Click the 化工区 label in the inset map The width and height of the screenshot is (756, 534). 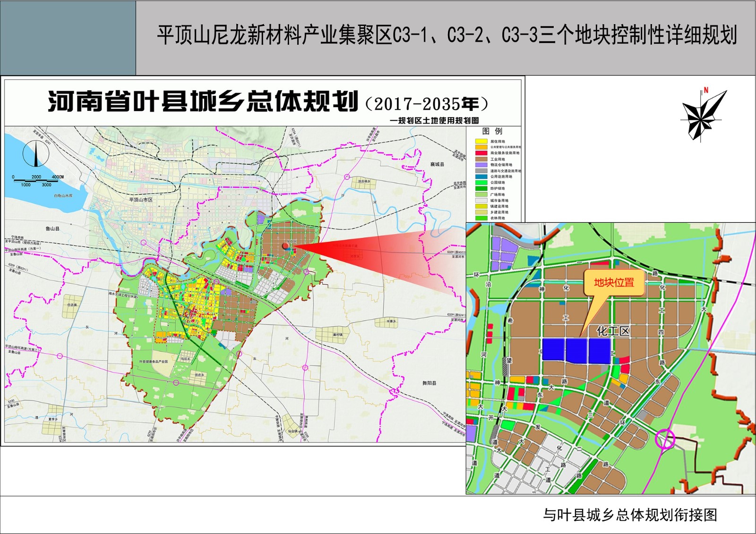pos(613,331)
